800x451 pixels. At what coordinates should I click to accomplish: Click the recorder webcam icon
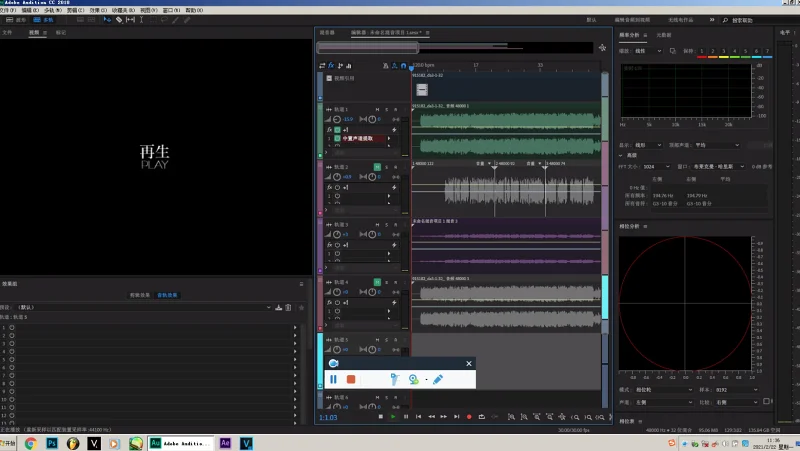[413, 379]
